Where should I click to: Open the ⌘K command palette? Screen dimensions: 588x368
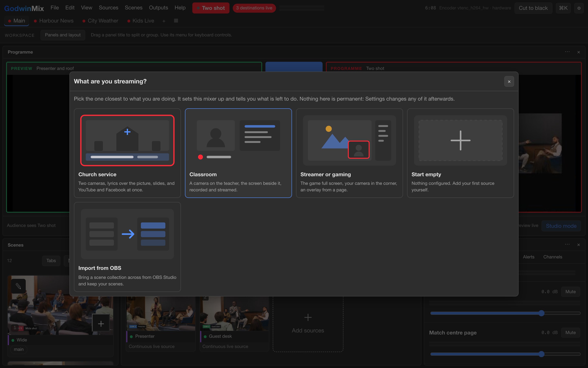point(563,8)
